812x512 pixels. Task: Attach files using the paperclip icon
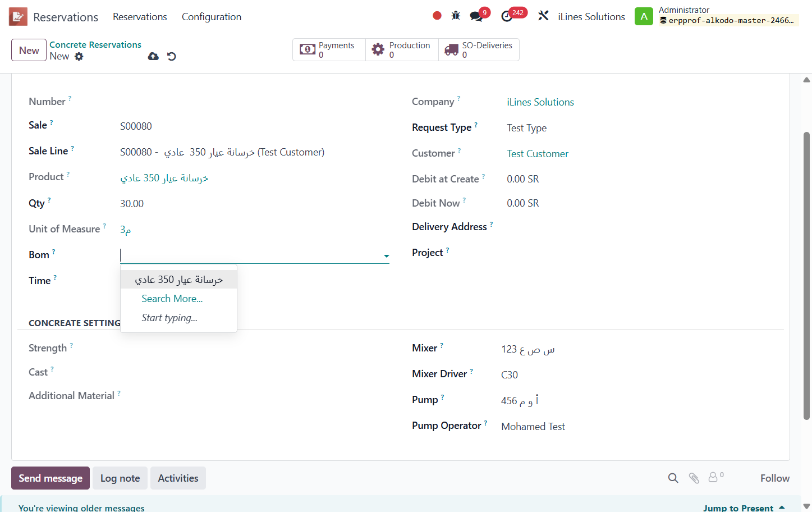[x=694, y=478]
